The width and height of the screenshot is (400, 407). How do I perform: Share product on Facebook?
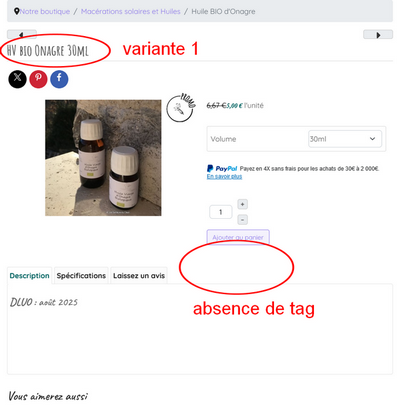click(59, 79)
